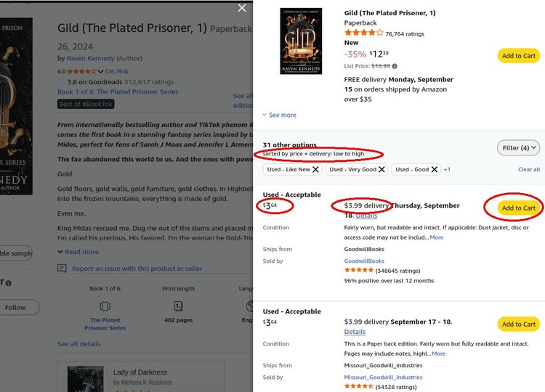
Task: Click the List Price info icon
Action: pos(395,66)
